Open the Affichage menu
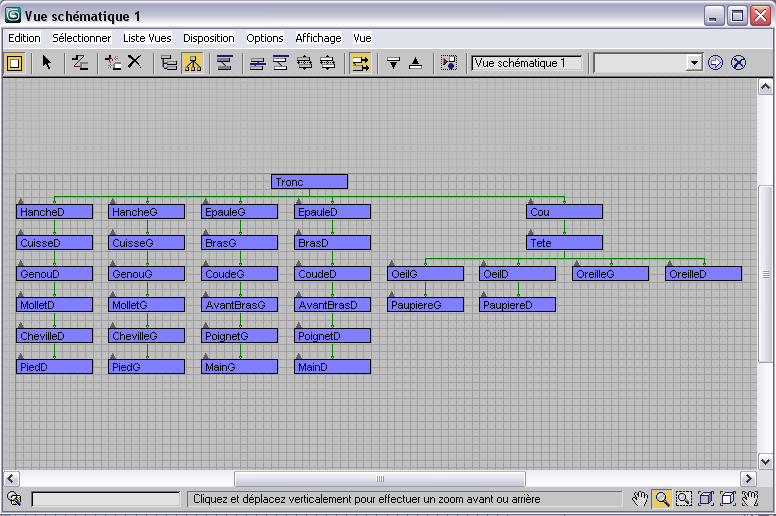This screenshot has width=776, height=516. 318,38
